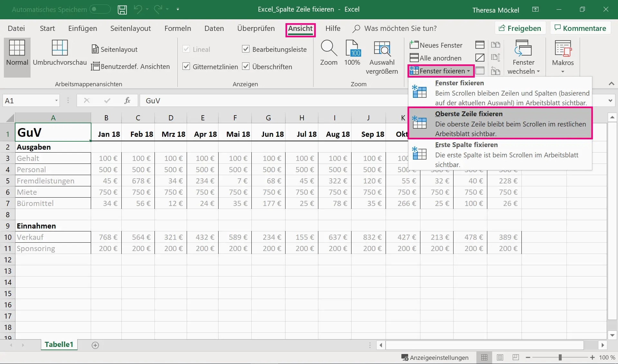The image size is (618, 364).
Task: Click the 100% zoom icon
Action: coord(352,48)
